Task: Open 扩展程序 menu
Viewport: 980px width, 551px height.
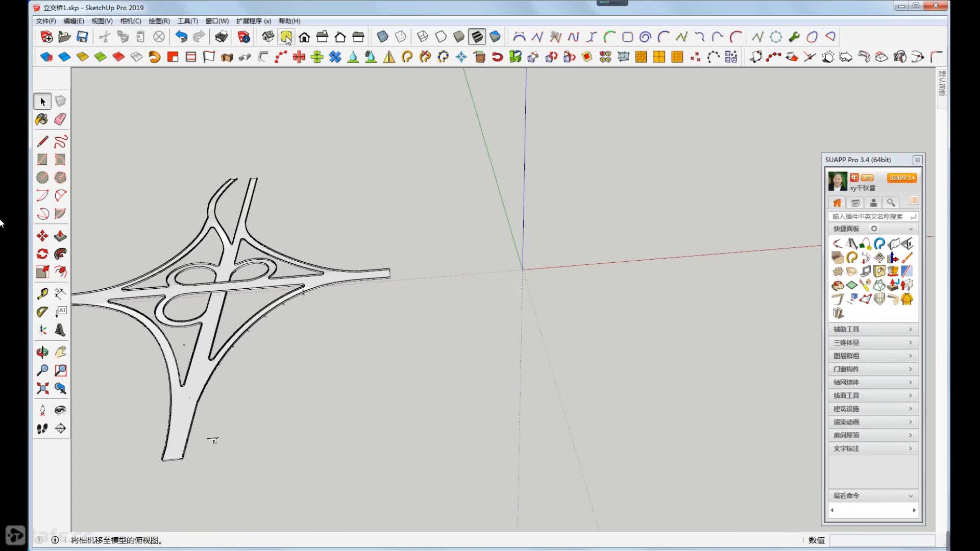Action: pos(254,21)
